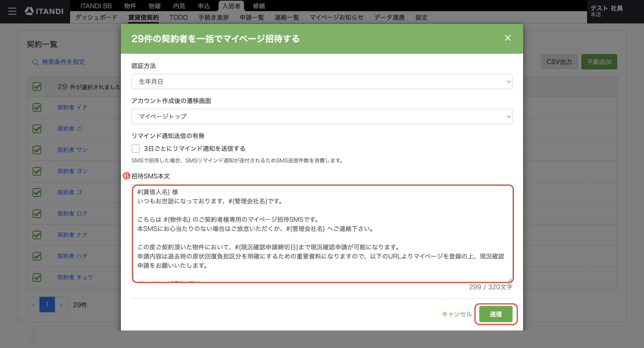Open the 契約者 ロク link
The height and width of the screenshot is (348, 644).
[72, 214]
